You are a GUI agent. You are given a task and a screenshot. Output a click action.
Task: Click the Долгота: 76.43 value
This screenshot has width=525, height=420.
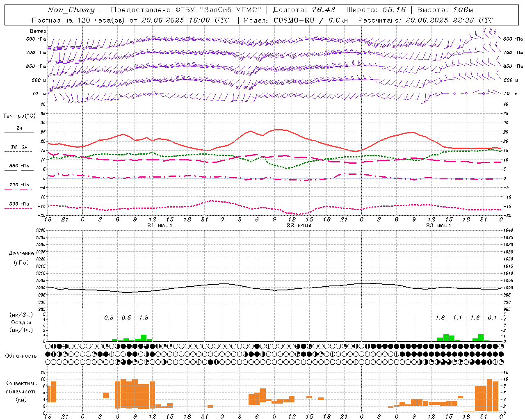coord(304,10)
